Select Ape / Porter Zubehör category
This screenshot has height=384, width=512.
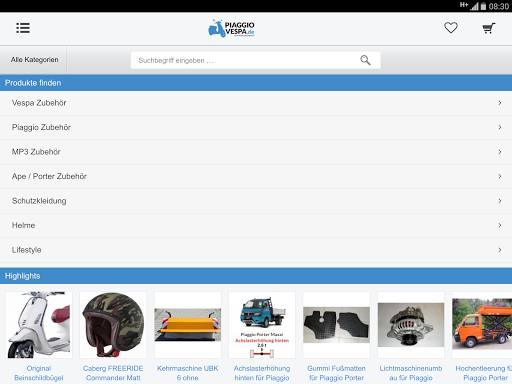click(x=256, y=176)
